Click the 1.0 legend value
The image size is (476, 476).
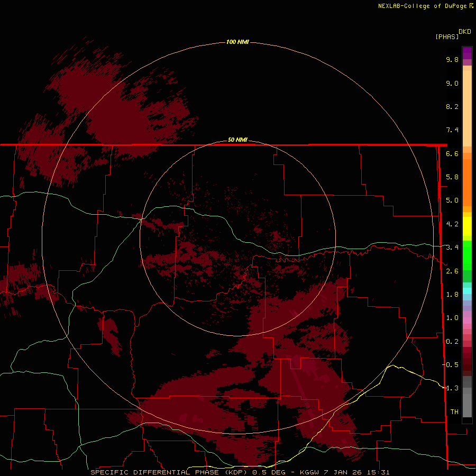pyautogui.click(x=452, y=318)
